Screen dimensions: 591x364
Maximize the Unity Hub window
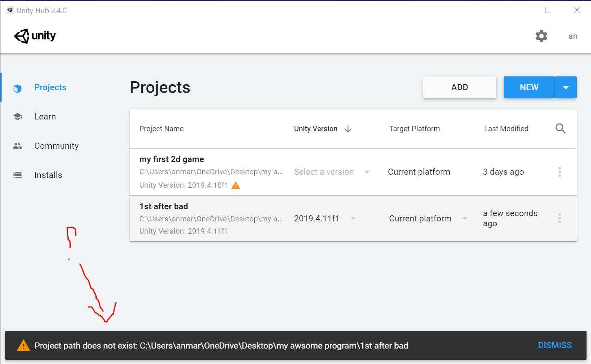point(548,10)
